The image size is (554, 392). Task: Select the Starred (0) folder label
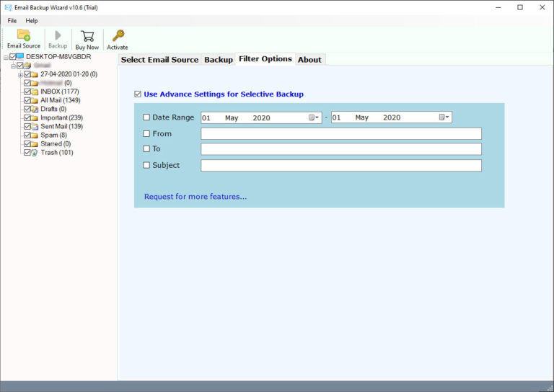coord(56,144)
